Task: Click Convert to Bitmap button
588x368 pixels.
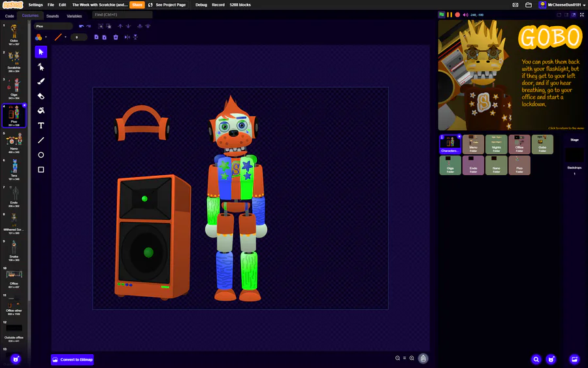Action: [x=73, y=360]
